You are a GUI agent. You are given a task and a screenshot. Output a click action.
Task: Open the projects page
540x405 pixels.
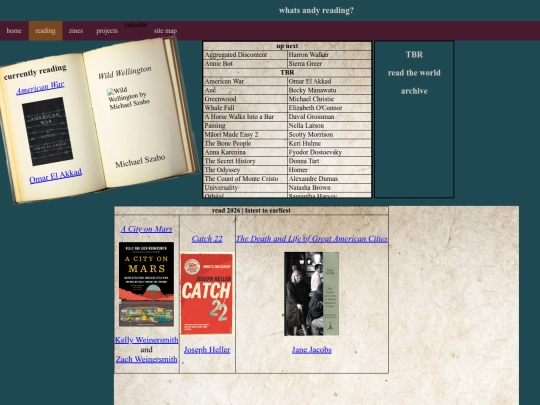107,31
